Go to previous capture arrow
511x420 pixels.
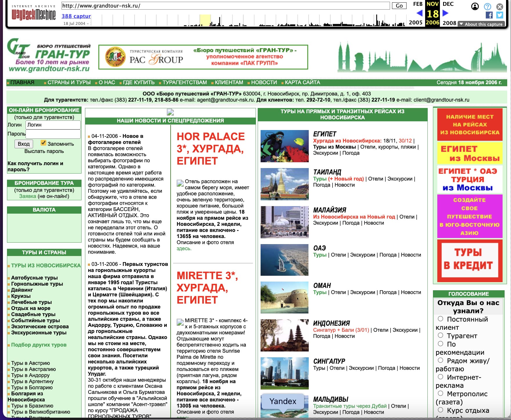pyautogui.click(x=419, y=13)
